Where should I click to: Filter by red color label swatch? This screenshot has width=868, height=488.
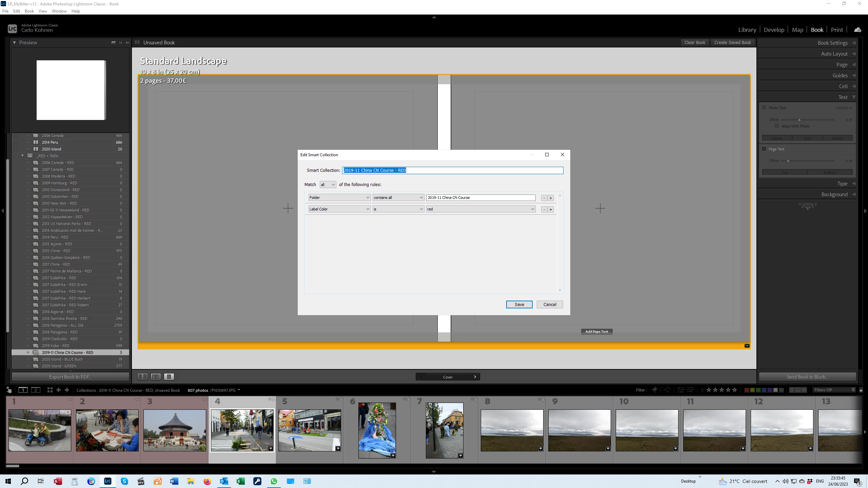click(746, 390)
